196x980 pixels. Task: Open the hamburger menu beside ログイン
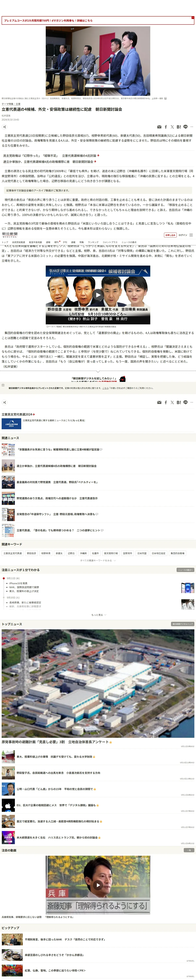pos(191,235)
